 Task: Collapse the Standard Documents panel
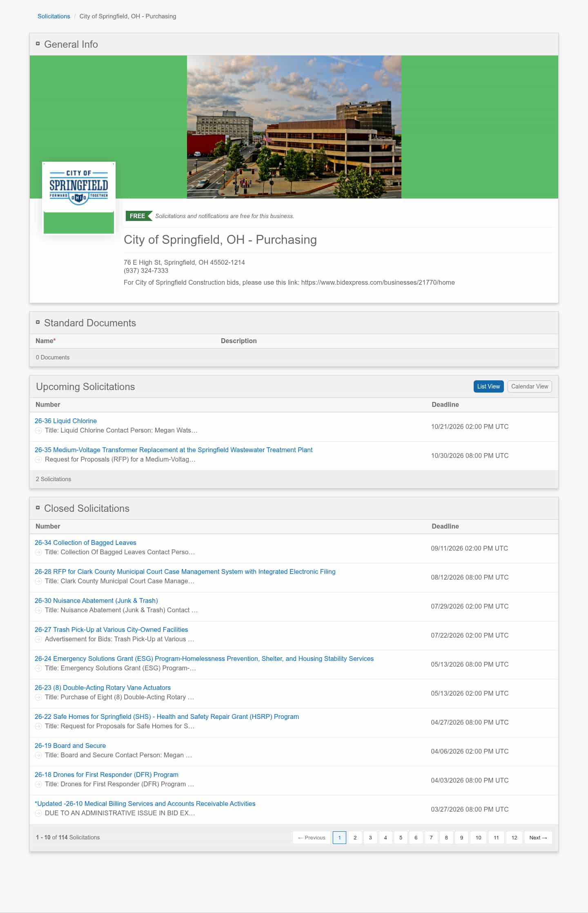[x=38, y=322]
